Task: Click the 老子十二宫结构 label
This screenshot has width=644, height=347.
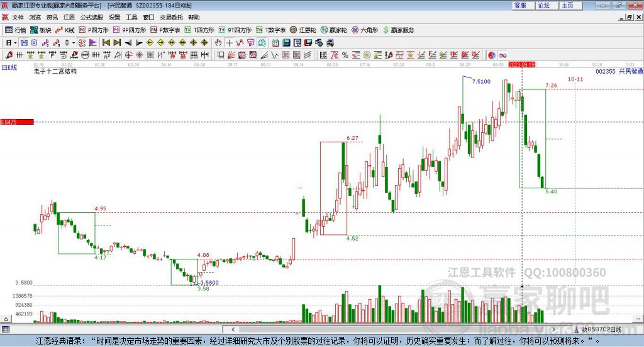Action: point(55,71)
